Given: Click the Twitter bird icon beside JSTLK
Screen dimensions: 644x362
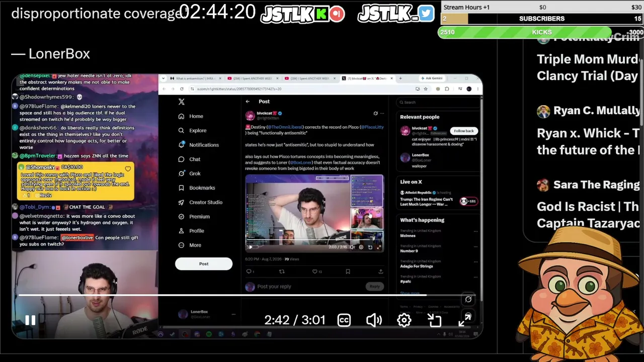Looking at the screenshot, I should tap(426, 14).
